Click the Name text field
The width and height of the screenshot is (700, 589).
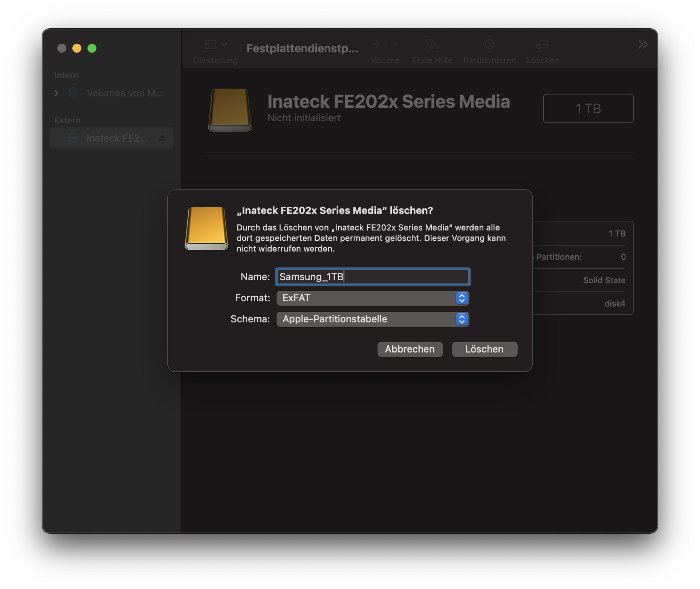[x=373, y=277]
